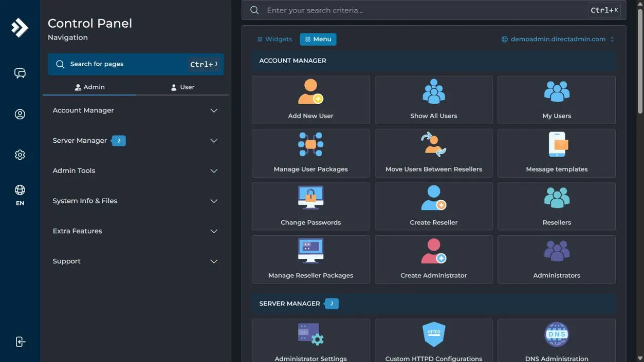The height and width of the screenshot is (362, 644).
Task: Click the DirectAdmin logo icon
Action: coord(20,28)
